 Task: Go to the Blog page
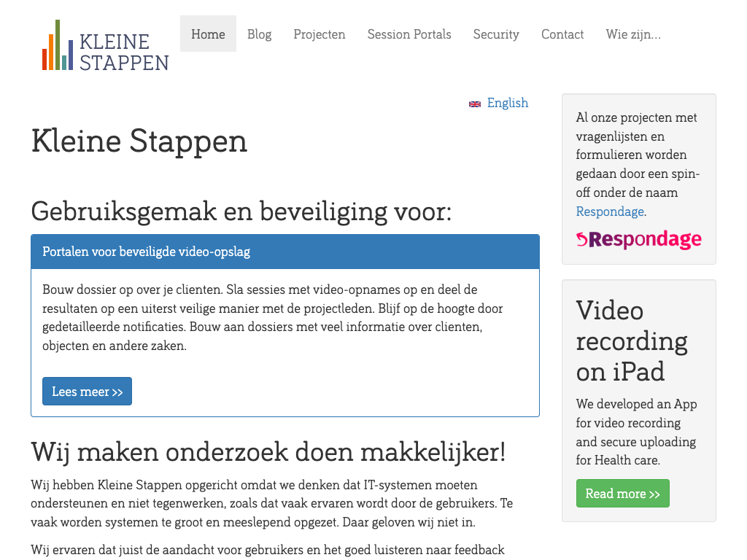click(x=259, y=34)
